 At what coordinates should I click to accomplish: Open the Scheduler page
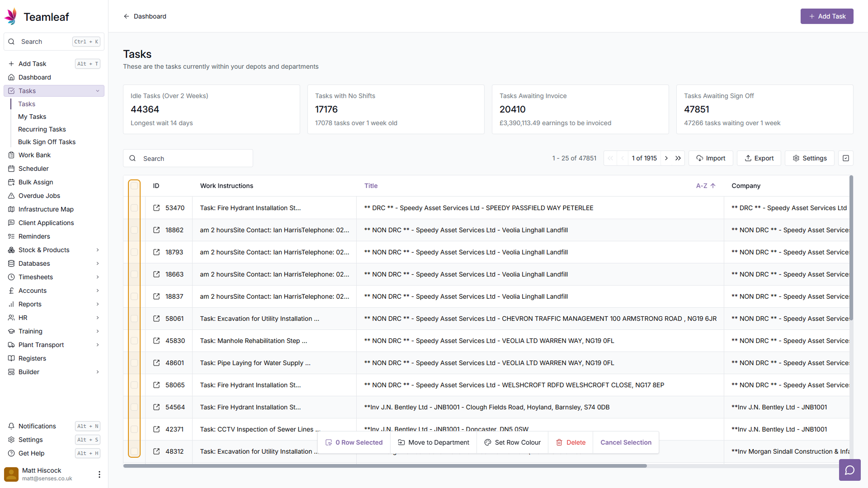click(x=54, y=169)
